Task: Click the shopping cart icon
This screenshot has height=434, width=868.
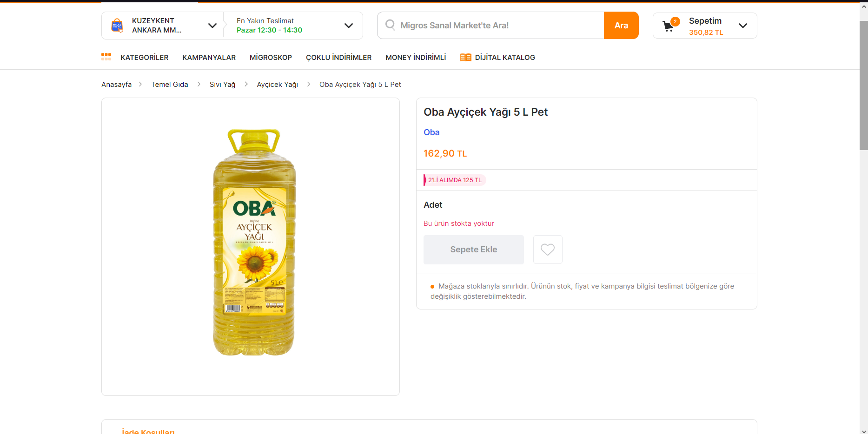Action: pos(668,26)
